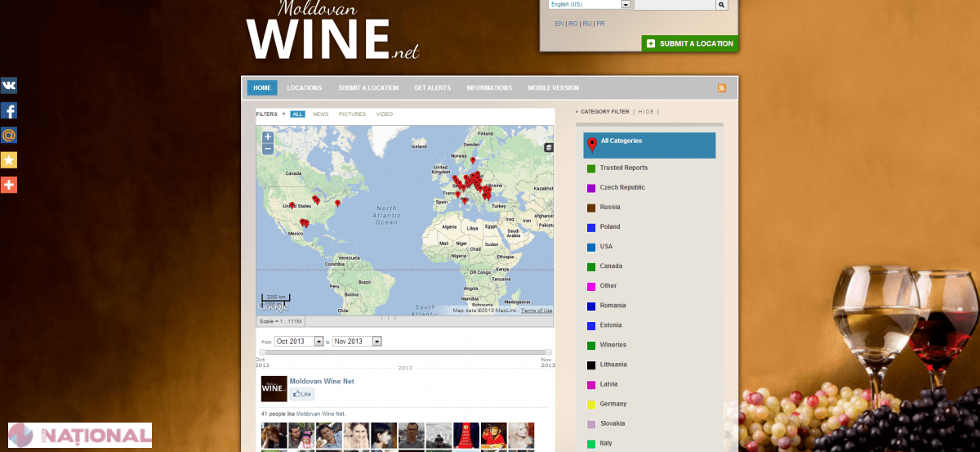980x452 pixels.
Task: Click the Facebook Like button
Action: click(x=302, y=394)
